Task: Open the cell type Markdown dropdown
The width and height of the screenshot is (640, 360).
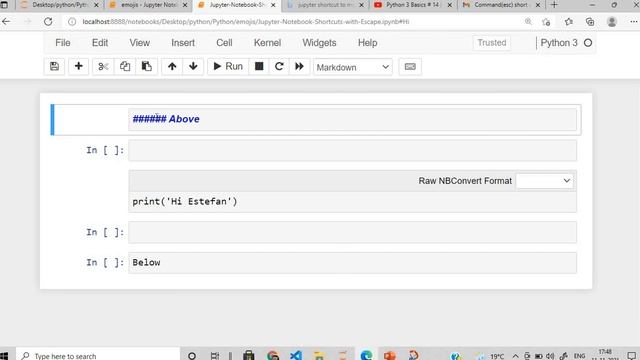Action: [353, 67]
